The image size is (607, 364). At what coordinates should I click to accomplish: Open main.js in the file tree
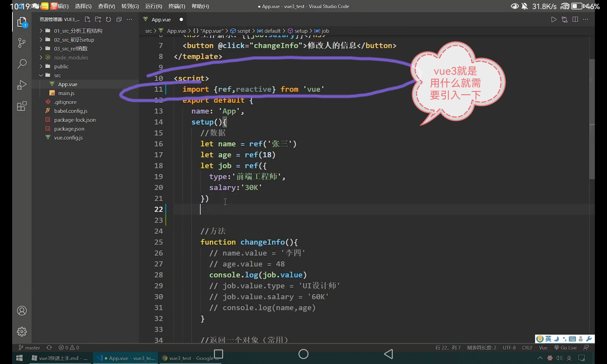point(66,93)
